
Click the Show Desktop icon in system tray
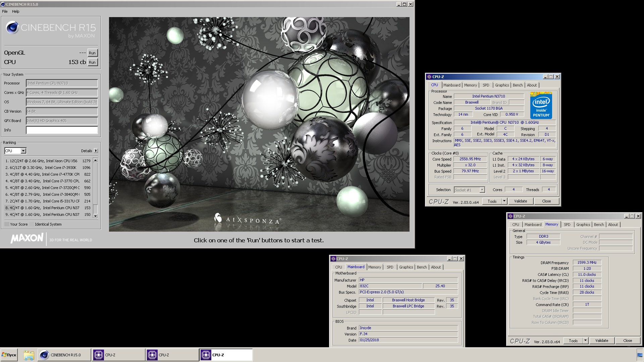[640, 355]
